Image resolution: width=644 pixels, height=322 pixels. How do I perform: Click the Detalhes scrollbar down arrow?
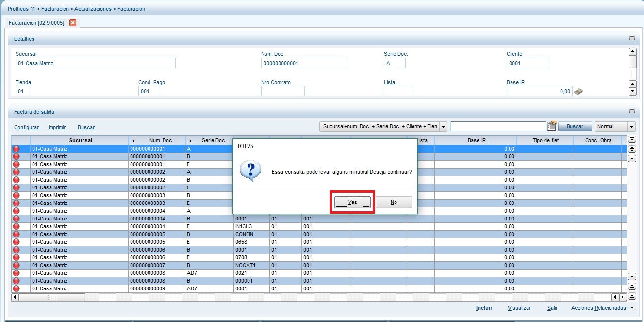[x=632, y=91]
